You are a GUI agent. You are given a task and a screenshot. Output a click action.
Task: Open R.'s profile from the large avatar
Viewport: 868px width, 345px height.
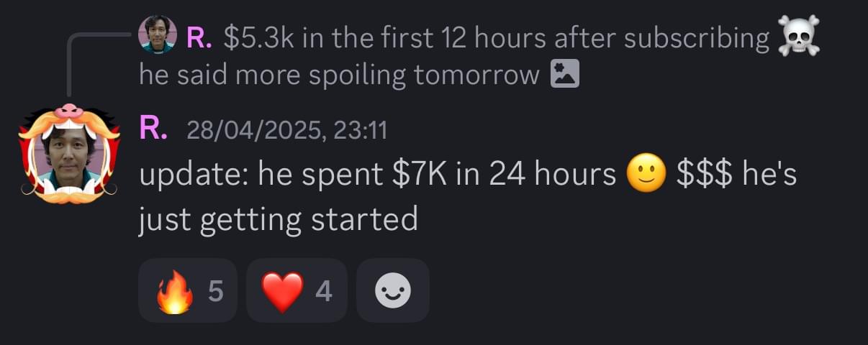69,152
